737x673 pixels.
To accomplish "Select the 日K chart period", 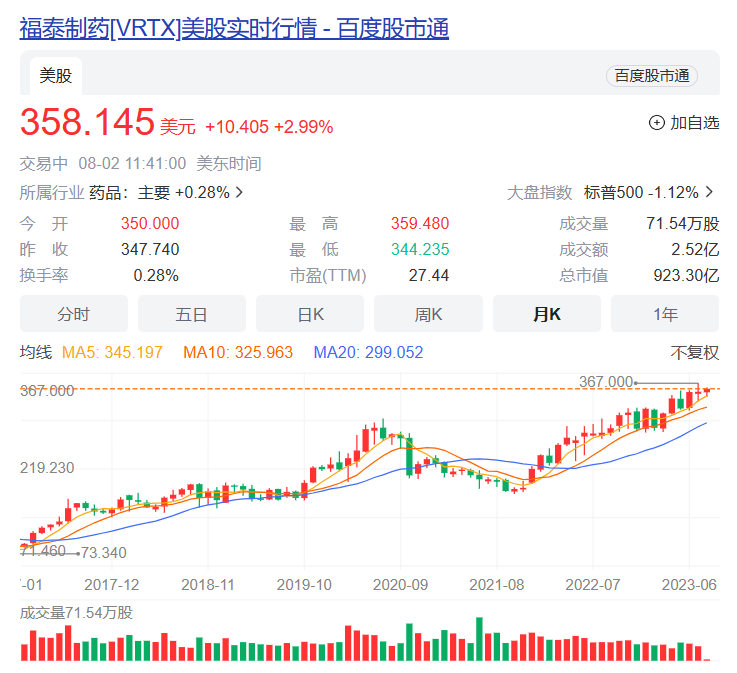I will pos(310,314).
